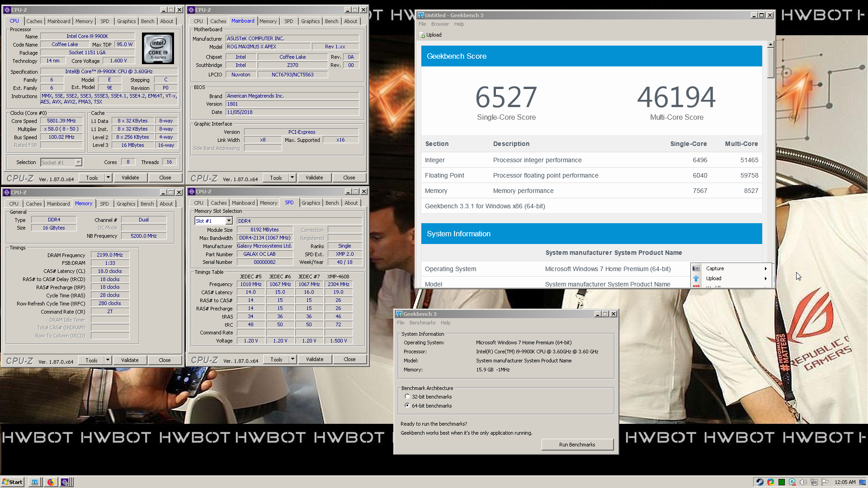
Task: Open the CPU-Z shortcut in quick launch
Action: coord(65,482)
